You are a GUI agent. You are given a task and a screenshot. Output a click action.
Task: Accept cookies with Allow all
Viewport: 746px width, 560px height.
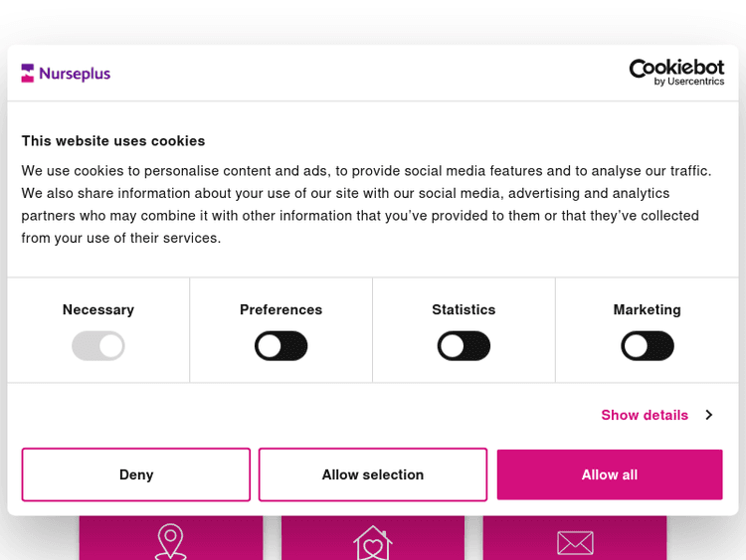(610, 474)
